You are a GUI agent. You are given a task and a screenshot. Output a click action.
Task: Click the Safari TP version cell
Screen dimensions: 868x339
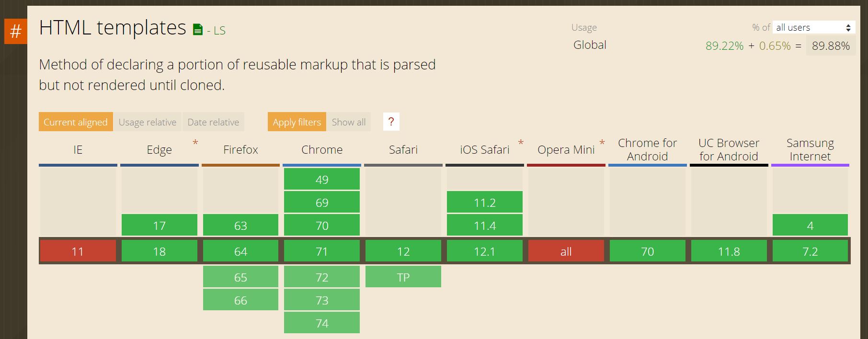point(403,277)
